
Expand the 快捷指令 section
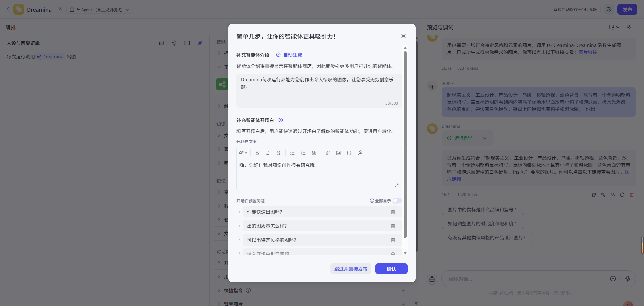click(x=219, y=290)
